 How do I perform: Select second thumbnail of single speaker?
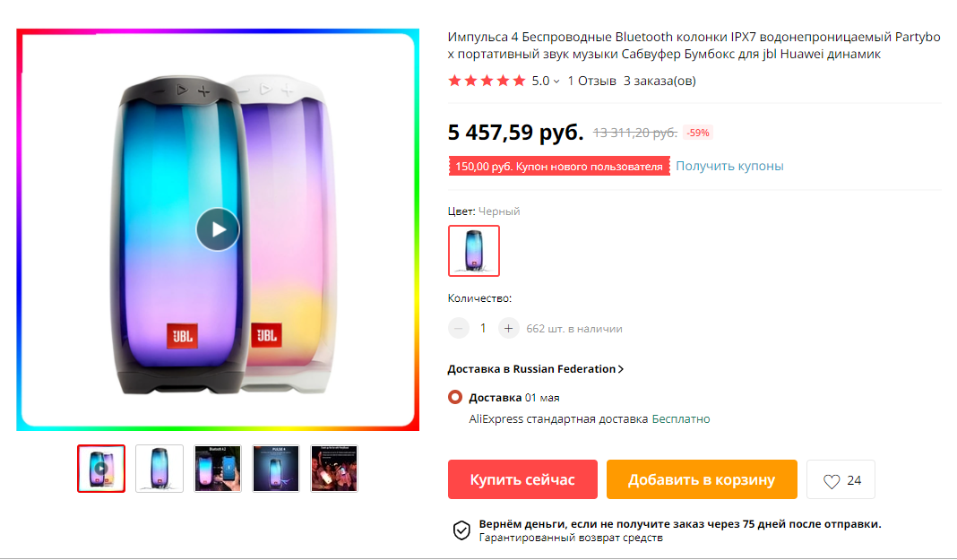[x=159, y=469]
